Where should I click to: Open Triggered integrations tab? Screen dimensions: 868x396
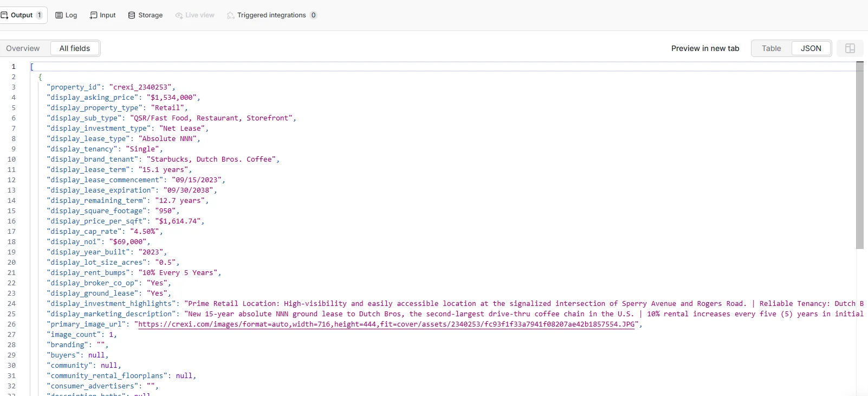tap(272, 15)
